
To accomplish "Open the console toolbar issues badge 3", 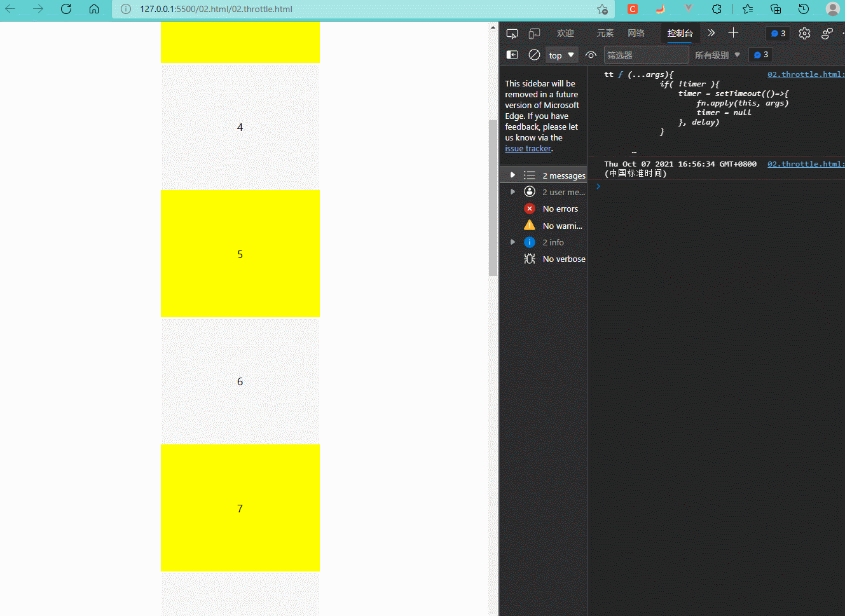I will pyautogui.click(x=761, y=55).
